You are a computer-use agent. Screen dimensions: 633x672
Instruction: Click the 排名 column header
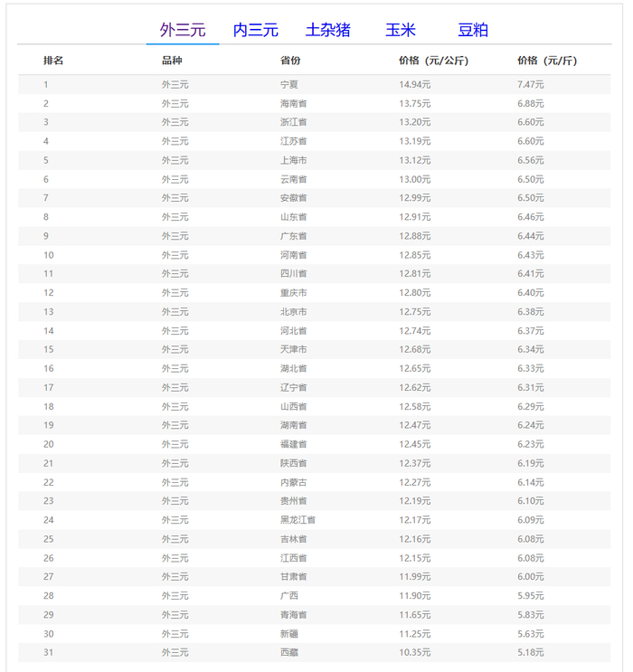53,61
